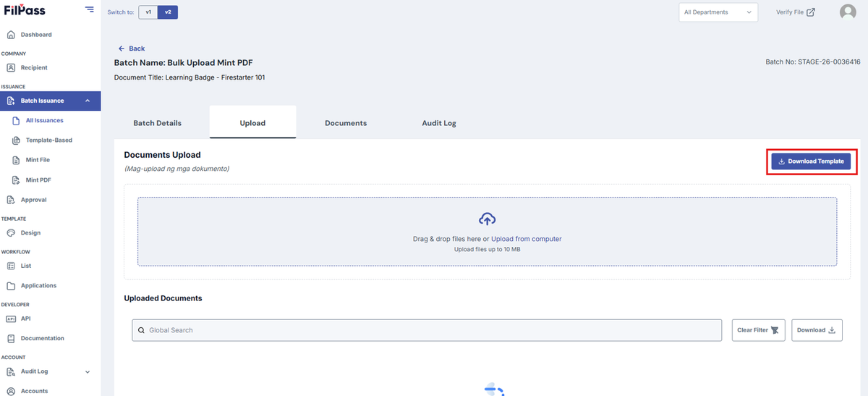Click the Back arrow icon
868x396 pixels.
coord(122,49)
